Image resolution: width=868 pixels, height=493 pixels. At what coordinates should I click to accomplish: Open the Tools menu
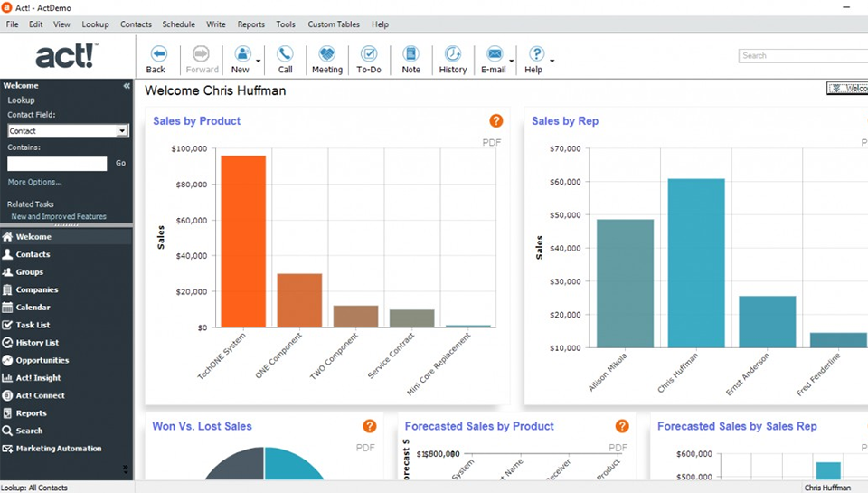pos(286,24)
